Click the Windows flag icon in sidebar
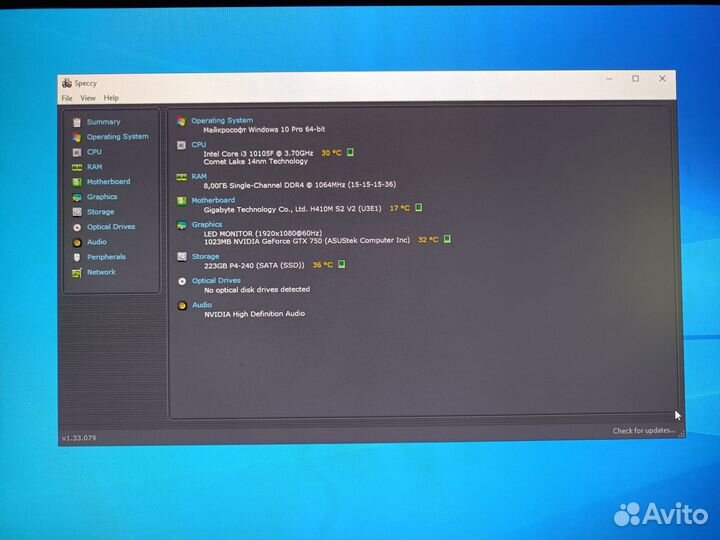 coord(77,137)
